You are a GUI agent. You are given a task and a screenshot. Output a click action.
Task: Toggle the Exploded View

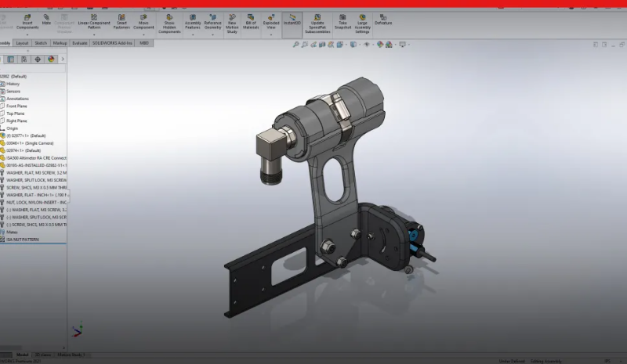click(x=270, y=22)
